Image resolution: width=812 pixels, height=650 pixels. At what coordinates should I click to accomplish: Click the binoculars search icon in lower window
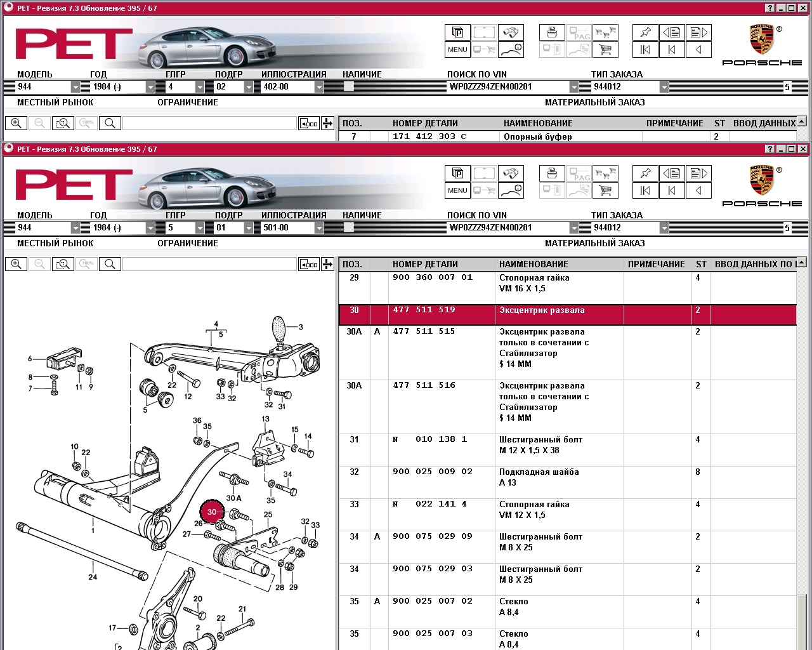(x=511, y=173)
